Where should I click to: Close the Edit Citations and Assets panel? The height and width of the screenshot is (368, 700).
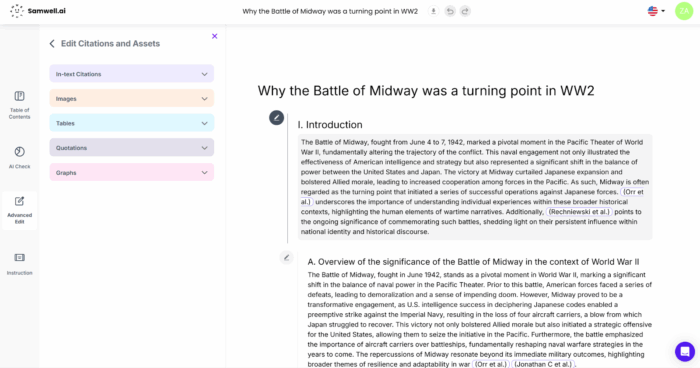(215, 36)
